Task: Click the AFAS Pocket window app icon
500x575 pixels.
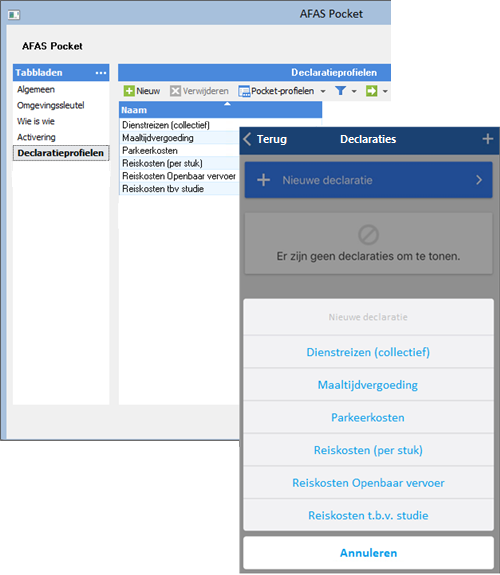Action: coord(14,15)
